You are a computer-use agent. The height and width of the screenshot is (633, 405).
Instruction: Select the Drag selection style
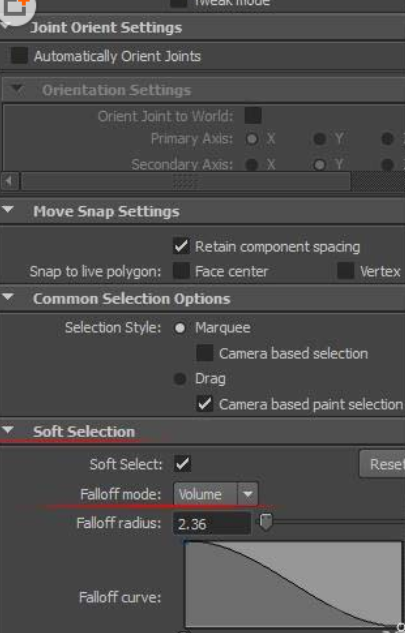(x=180, y=379)
